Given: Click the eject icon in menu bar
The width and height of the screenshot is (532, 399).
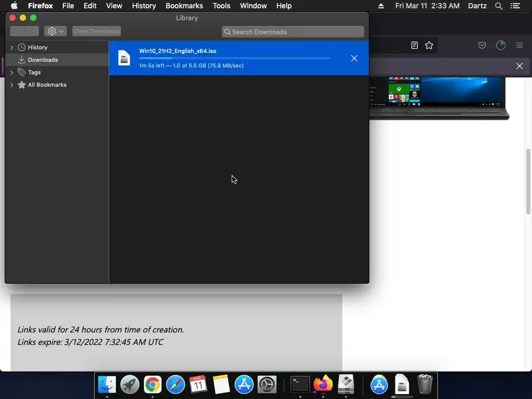Looking at the screenshot, I should pos(381,6).
